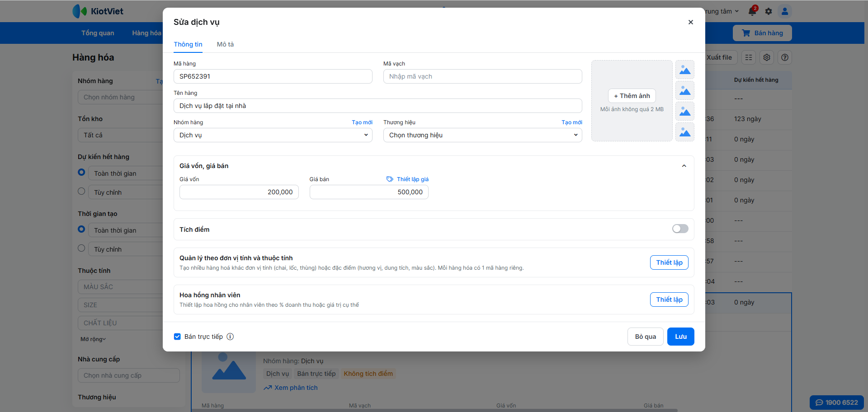868x412 pixels.
Task: Click the info icon next to Bán trực tiếp
Action: pos(230,337)
